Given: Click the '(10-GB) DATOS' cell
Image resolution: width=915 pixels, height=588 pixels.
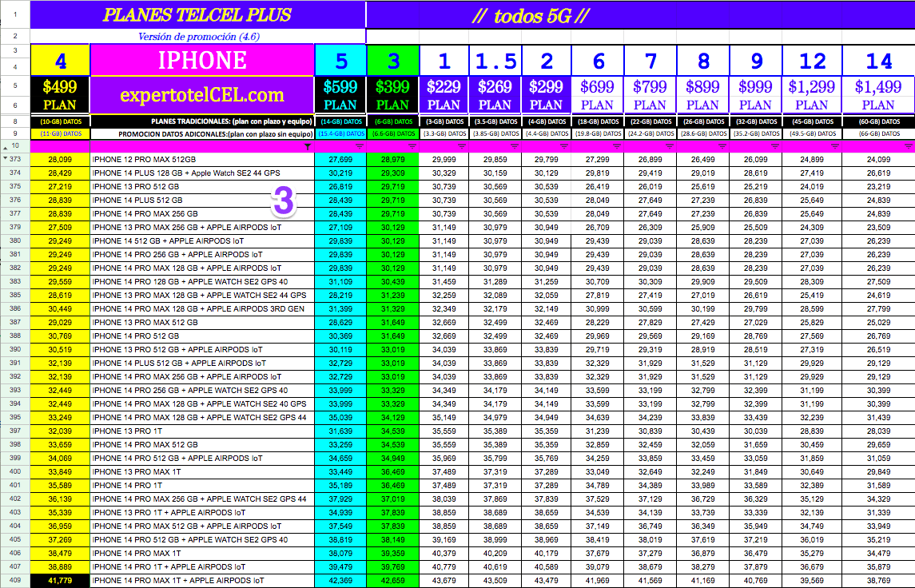Looking at the screenshot, I should tap(59, 122).
